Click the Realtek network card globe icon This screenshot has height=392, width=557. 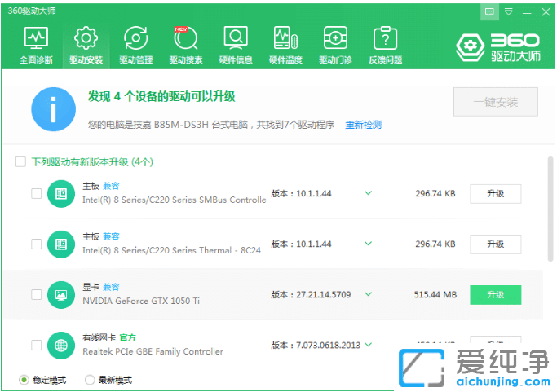pos(61,345)
